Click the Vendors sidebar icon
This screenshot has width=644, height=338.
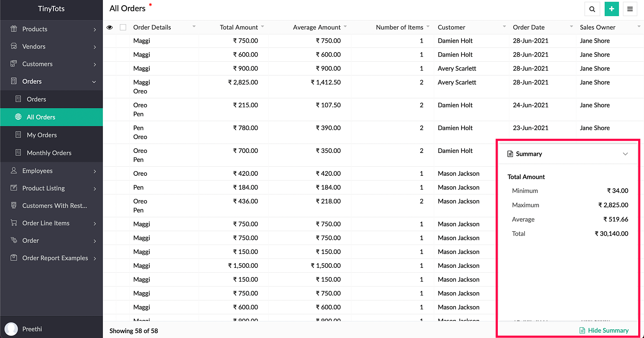(x=14, y=46)
